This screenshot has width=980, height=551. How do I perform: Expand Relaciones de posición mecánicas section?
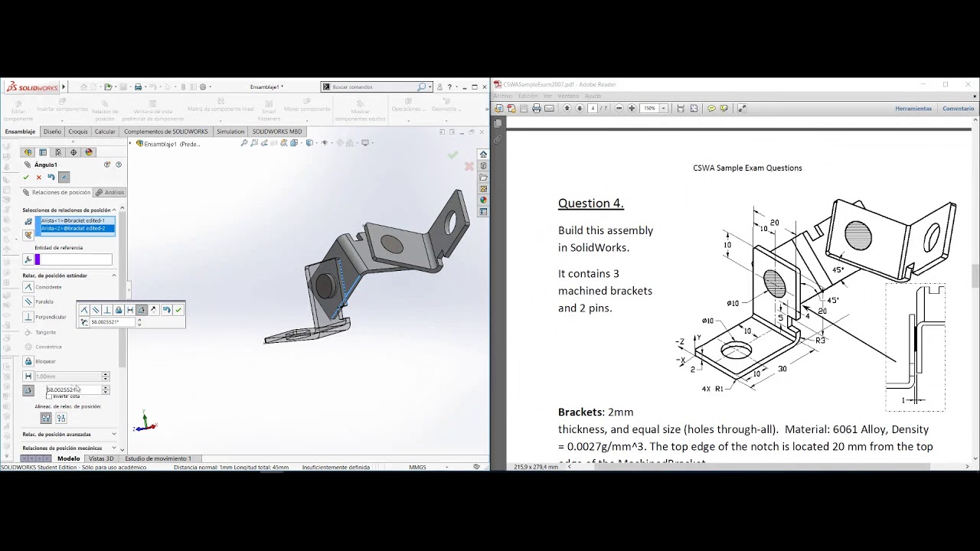(114, 448)
